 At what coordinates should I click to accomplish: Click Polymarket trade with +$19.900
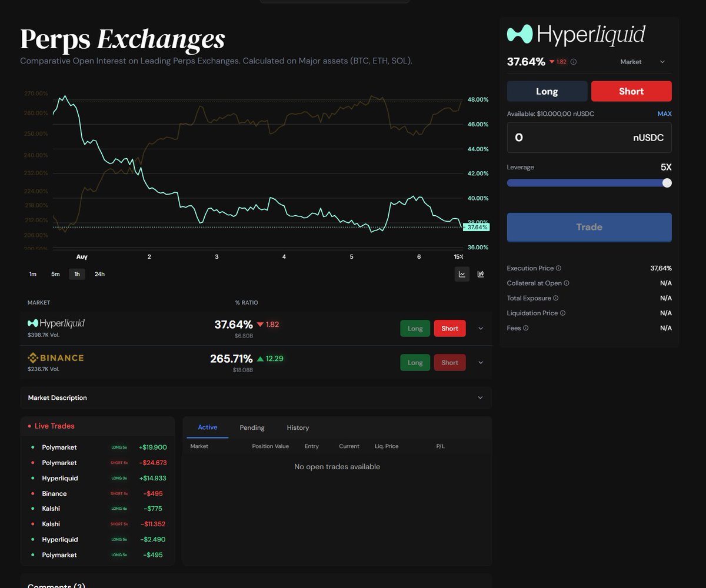tap(98, 447)
